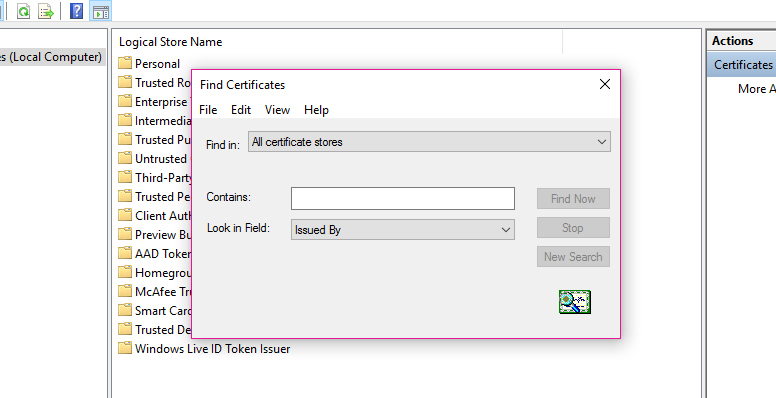Select the Enterprise Trust folder icon

click(x=125, y=101)
